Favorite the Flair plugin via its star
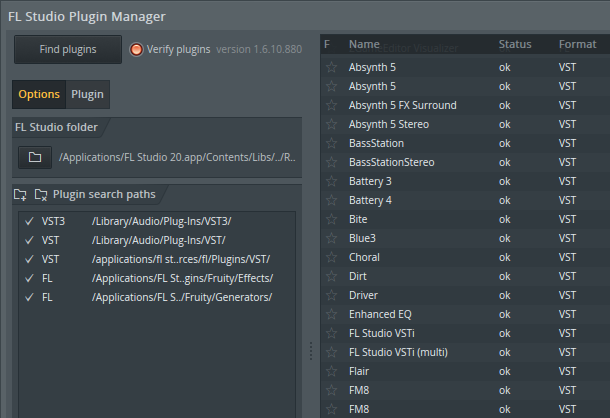The height and width of the screenshot is (418, 610). 331,372
